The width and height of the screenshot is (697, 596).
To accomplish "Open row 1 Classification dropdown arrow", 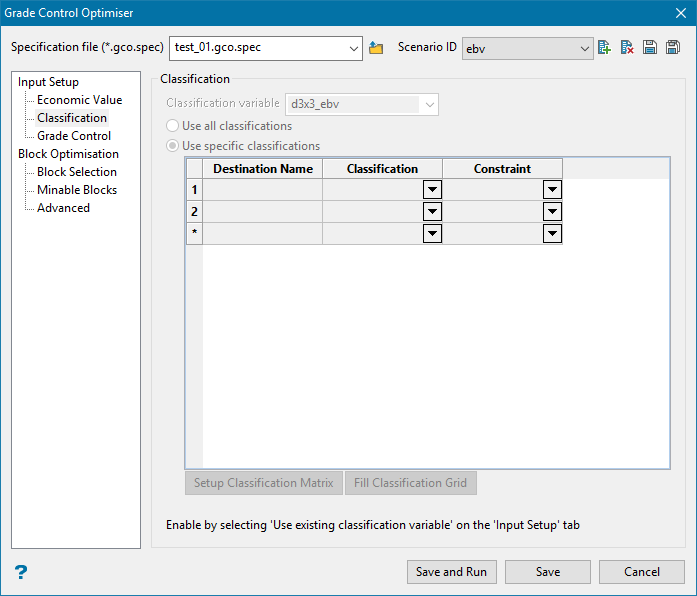I will tap(432, 190).
